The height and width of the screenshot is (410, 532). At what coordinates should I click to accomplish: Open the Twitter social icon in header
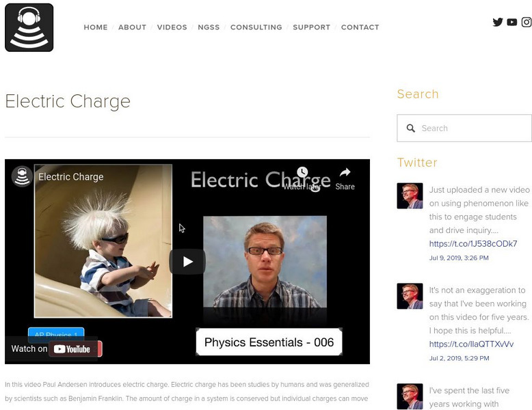pos(498,22)
